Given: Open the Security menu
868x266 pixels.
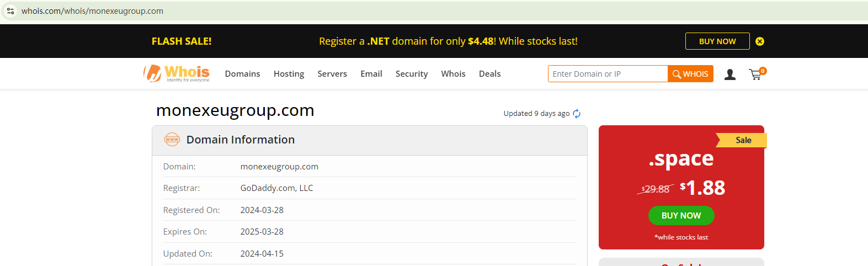Looking at the screenshot, I should tap(412, 74).
